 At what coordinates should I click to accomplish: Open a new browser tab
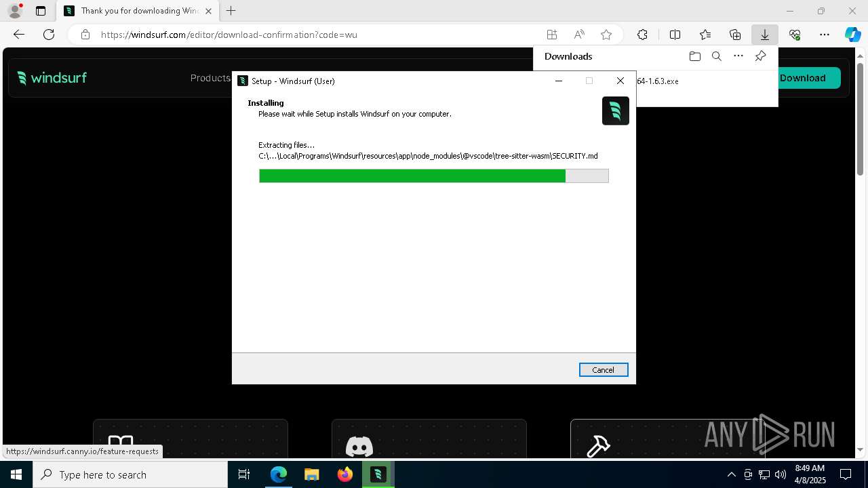tap(231, 11)
